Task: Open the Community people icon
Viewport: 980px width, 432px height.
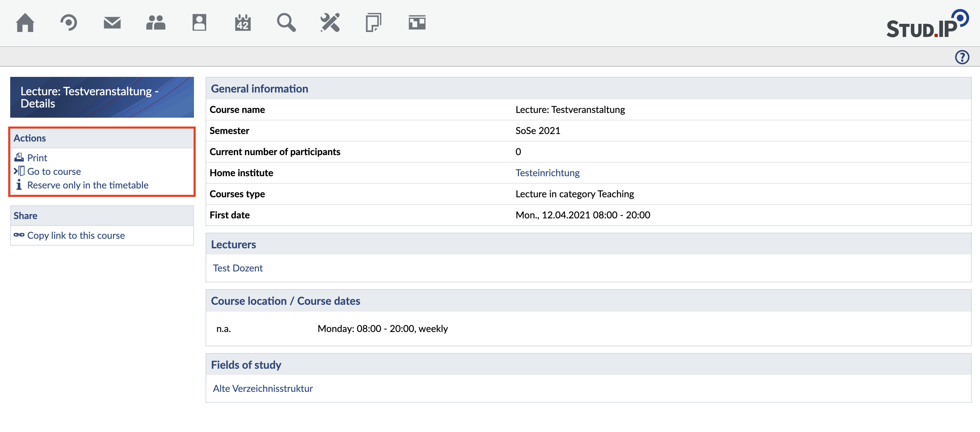Action: pos(156,23)
